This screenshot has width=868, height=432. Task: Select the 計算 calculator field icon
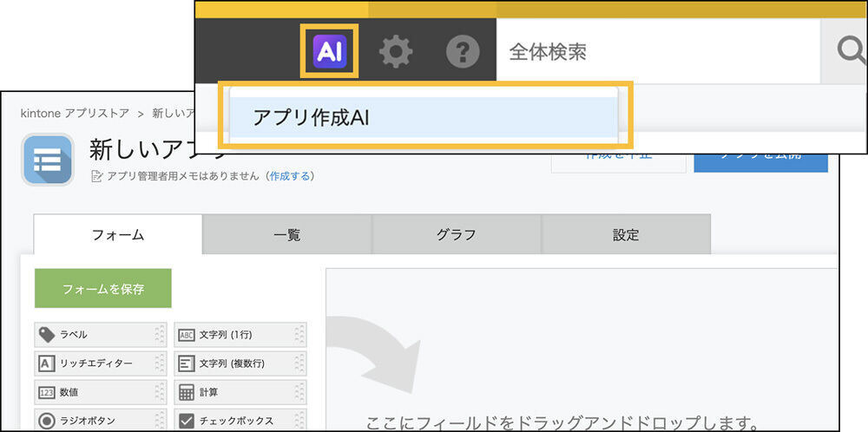point(187,392)
